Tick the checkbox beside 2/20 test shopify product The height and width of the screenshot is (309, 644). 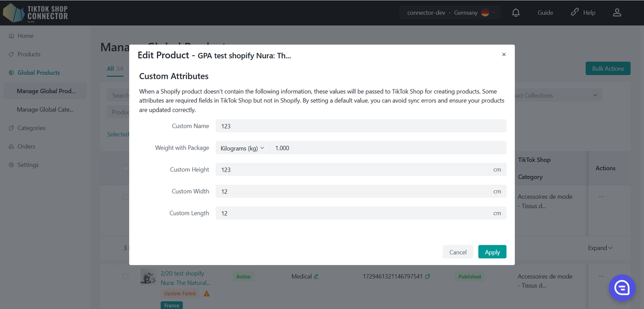[x=125, y=276]
